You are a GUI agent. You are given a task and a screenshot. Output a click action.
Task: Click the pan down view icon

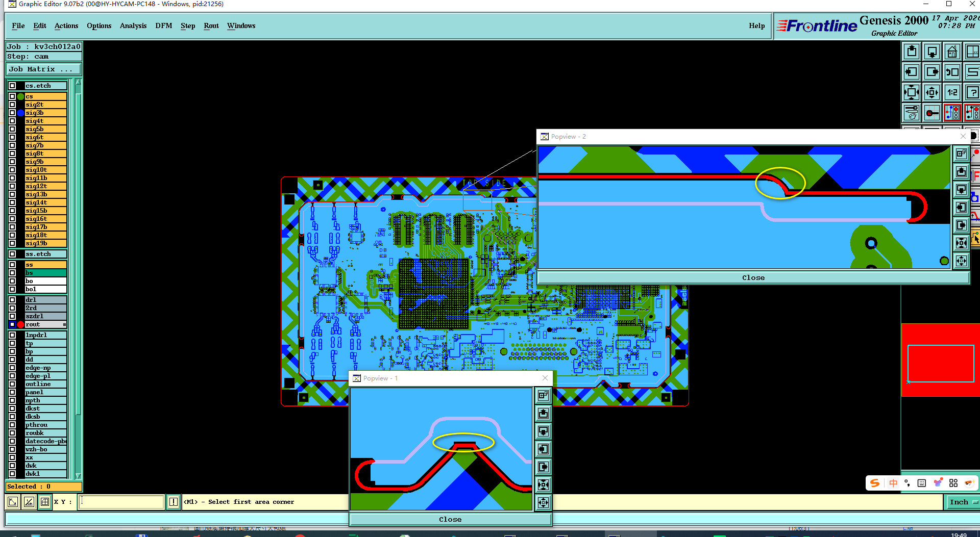pyautogui.click(x=932, y=52)
